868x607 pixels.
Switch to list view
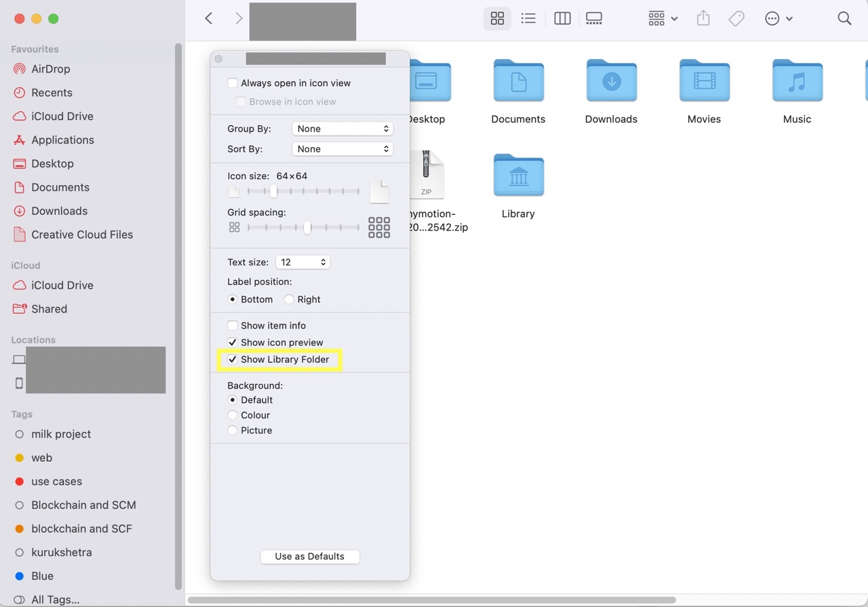click(x=528, y=18)
